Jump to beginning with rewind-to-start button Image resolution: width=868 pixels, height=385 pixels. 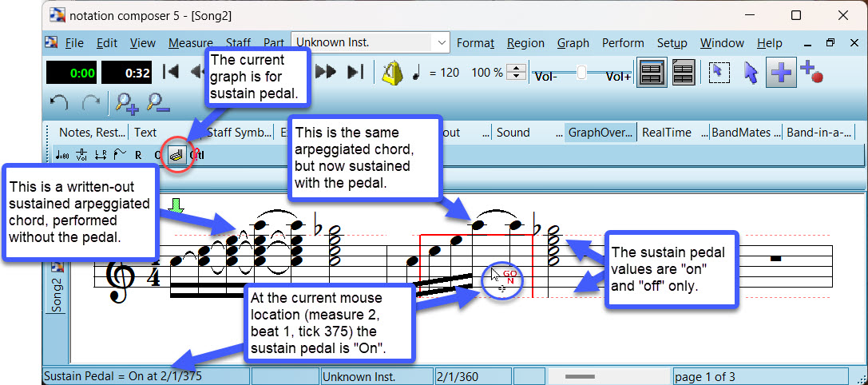(170, 73)
